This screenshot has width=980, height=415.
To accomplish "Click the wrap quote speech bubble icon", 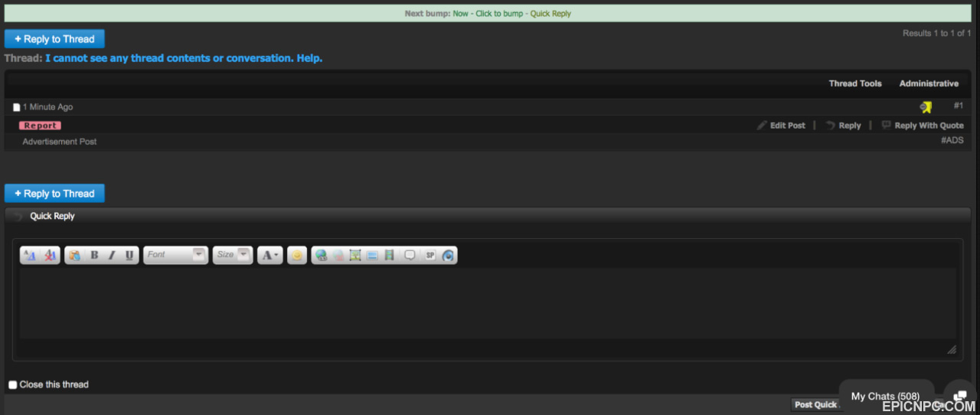I will pos(410,255).
